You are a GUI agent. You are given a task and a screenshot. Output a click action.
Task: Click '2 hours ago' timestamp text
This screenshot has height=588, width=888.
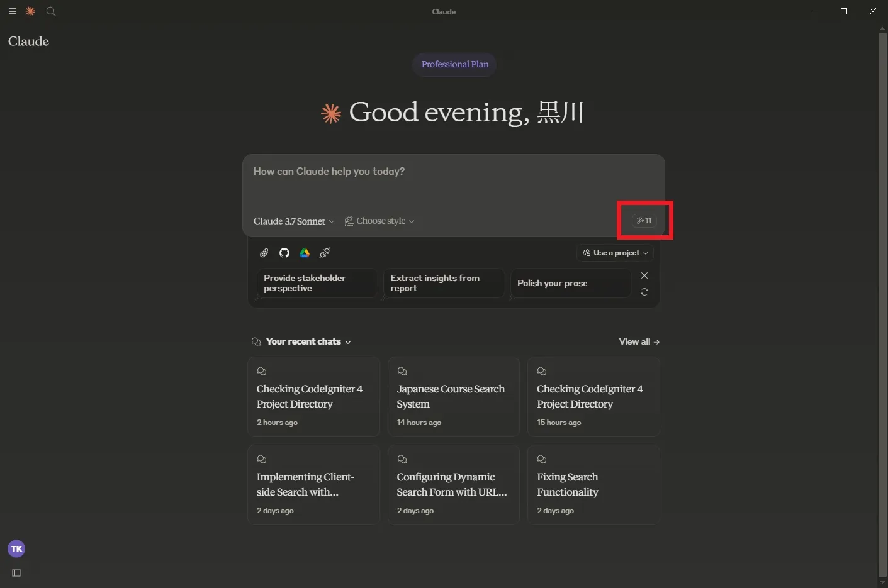(277, 423)
